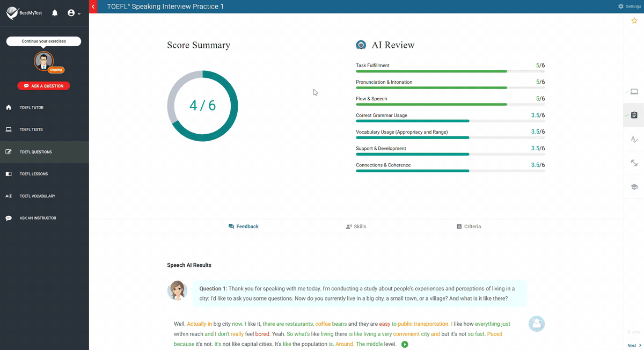The width and height of the screenshot is (644, 350).
Task: Click the Connections & Coherence progress bar
Action: click(450, 171)
